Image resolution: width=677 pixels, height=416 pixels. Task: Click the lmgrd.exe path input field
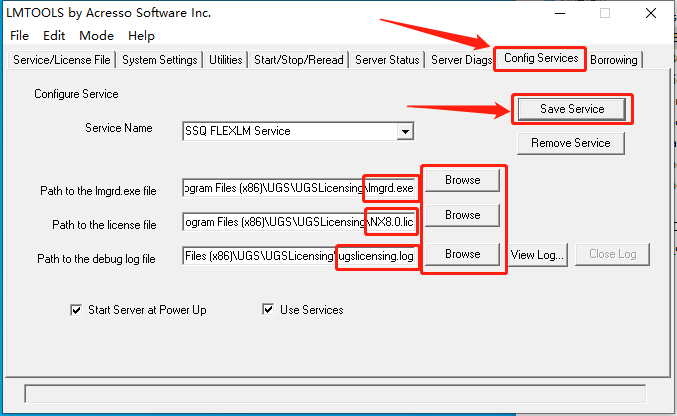coord(300,188)
